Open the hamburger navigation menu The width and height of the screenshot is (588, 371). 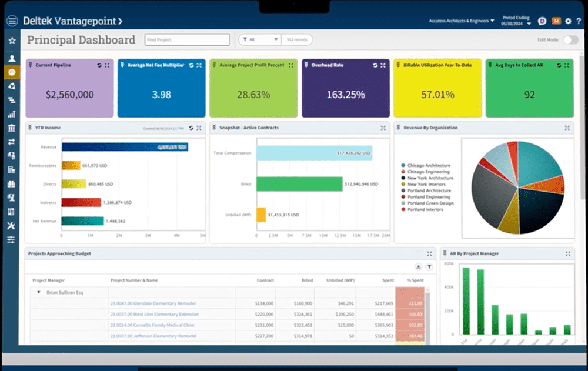click(12, 21)
